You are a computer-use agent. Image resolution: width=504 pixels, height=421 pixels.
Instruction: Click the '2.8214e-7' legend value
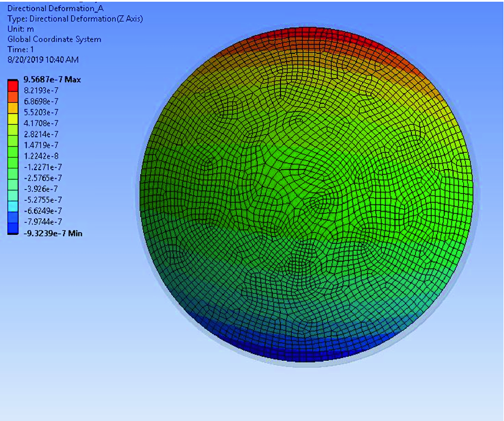click(x=41, y=134)
